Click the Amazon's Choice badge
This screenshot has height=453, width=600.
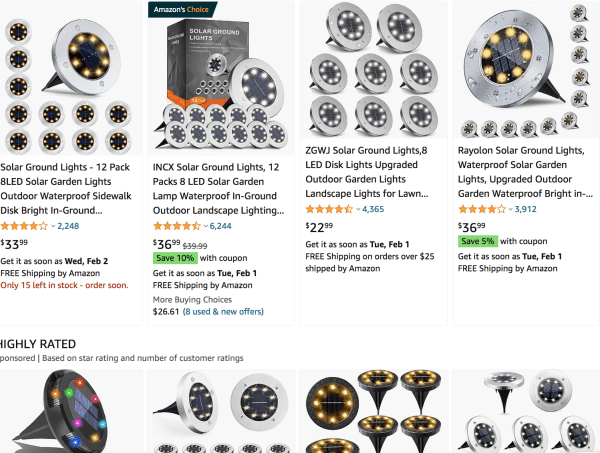(x=182, y=10)
